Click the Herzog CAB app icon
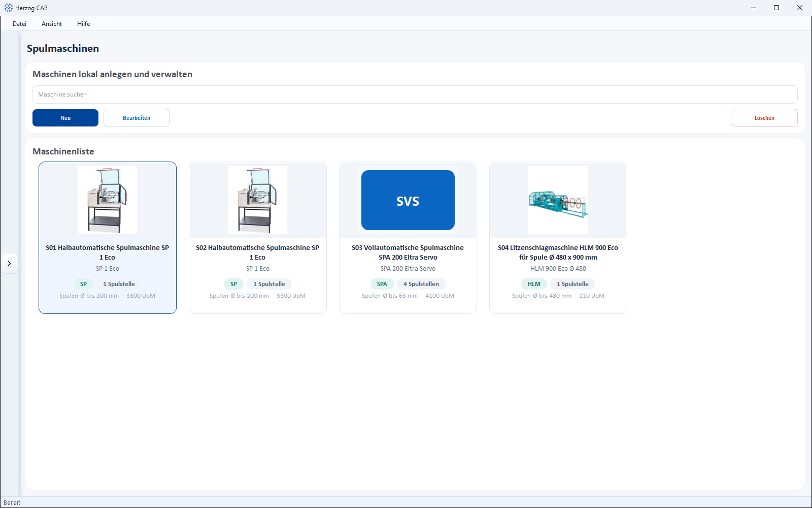Image resolution: width=812 pixels, height=508 pixels. click(x=8, y=8)
